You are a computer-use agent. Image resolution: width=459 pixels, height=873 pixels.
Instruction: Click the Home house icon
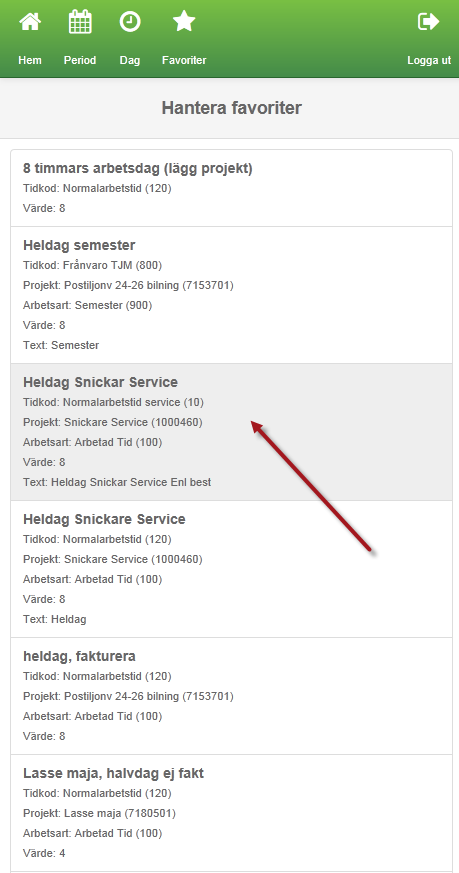[30, 22]
